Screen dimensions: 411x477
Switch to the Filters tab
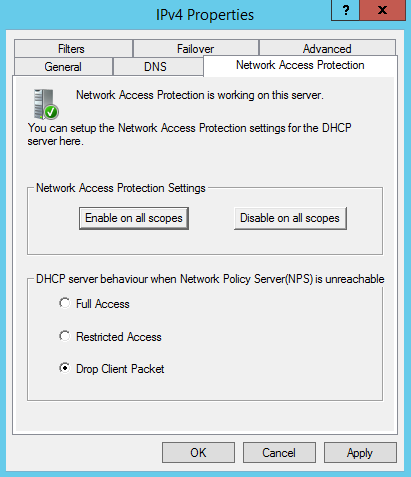(x=73, y=49)
